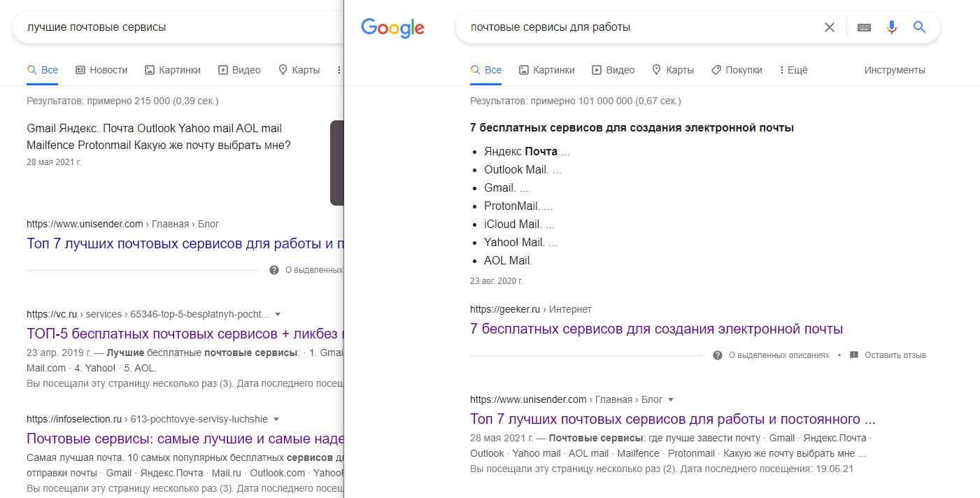Select the Все tab in the front Google window

486,70
